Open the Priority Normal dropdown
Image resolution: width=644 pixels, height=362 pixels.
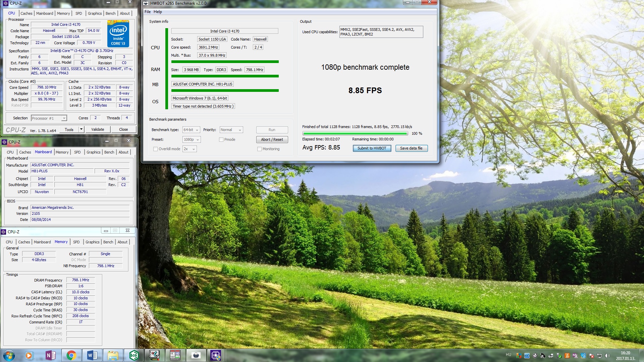pos(231,130)
